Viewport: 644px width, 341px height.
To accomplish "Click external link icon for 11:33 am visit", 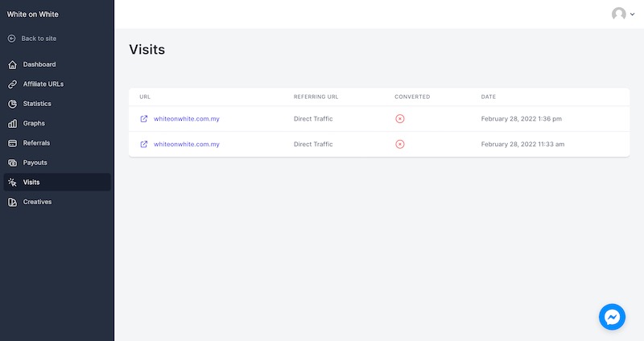I will click(144, 145).
